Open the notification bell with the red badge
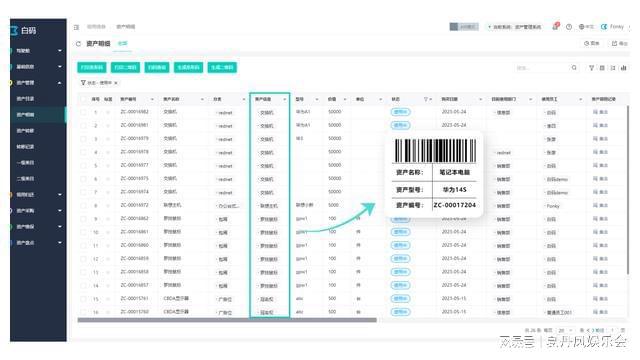The height and width of the screenshot is (360, 640). [x=556, y=27]
